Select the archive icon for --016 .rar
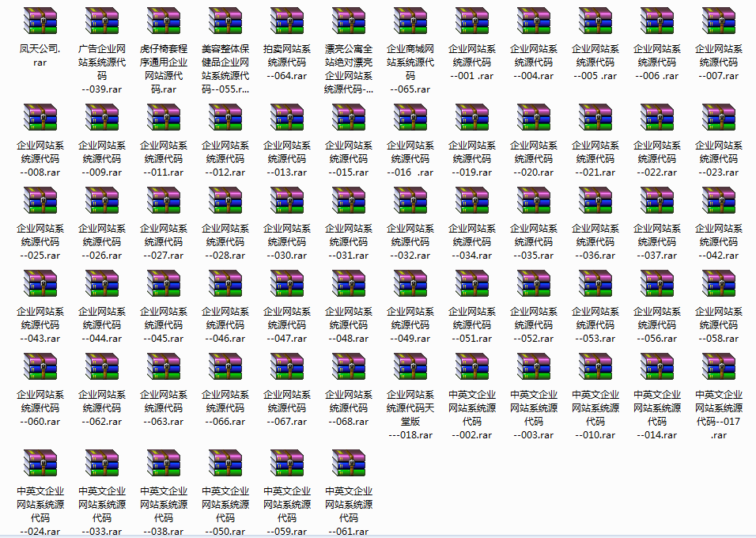 (x=410, y=117)
